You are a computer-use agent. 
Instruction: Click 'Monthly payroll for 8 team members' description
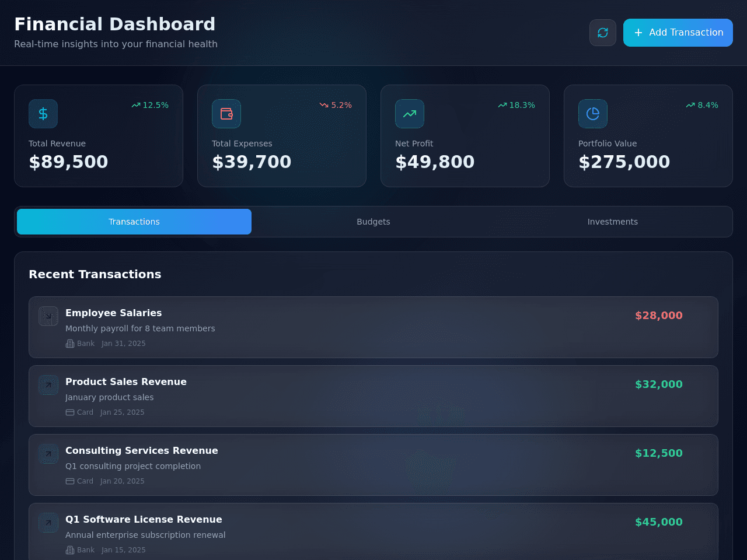(x=140, y=328)
